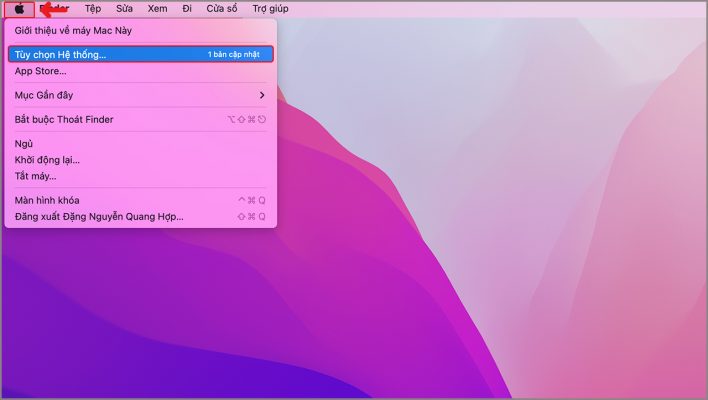Open the Sửa menu
This screenshot has height=400, width=708.
tap(124, 9)
